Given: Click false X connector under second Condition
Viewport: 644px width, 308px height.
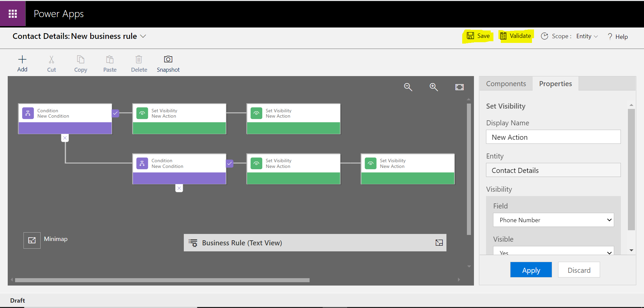Looking at the screenshot, I should [x=179, y=188].
